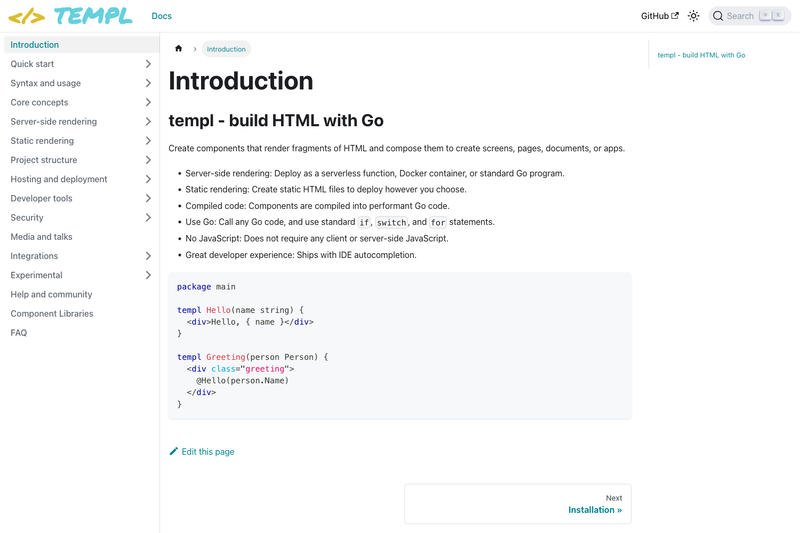The image size is (800, 533).
Task: Click the pencil icon beside Edit this page
Action: point(174,451)
